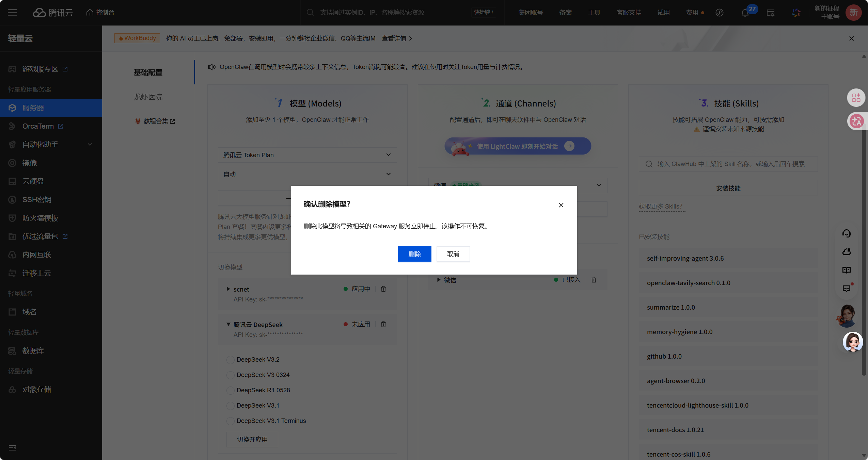Delete the scnet model via trash icon
Image resolution: width=868 pixels, height=460 pixels.
click(x=383, y=289)
